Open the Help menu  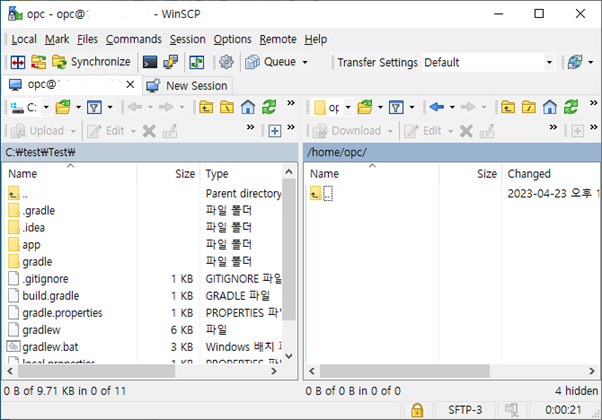click(316, 39)
